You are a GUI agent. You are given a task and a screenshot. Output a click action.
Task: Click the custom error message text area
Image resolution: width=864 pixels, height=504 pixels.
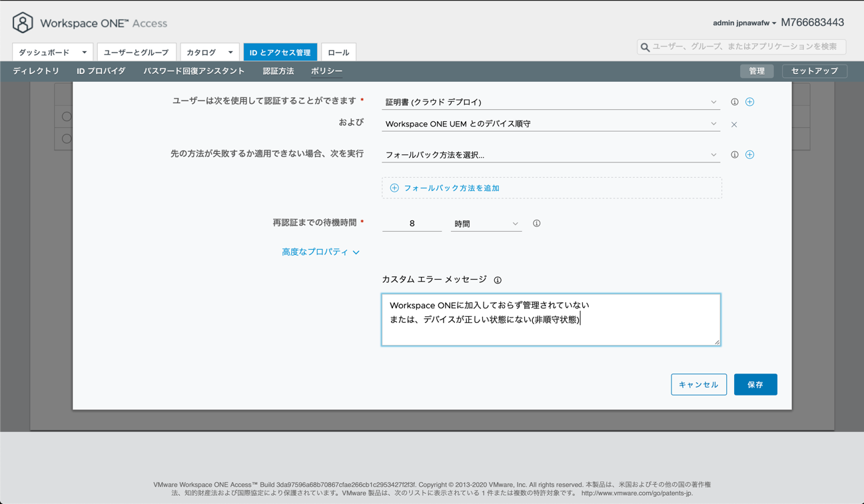pyautogui.click(x=551, y=320)
